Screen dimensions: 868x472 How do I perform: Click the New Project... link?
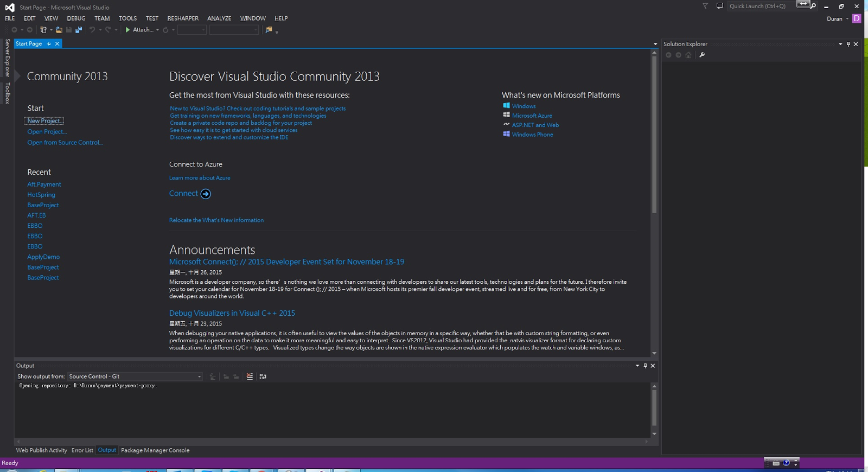45,121
